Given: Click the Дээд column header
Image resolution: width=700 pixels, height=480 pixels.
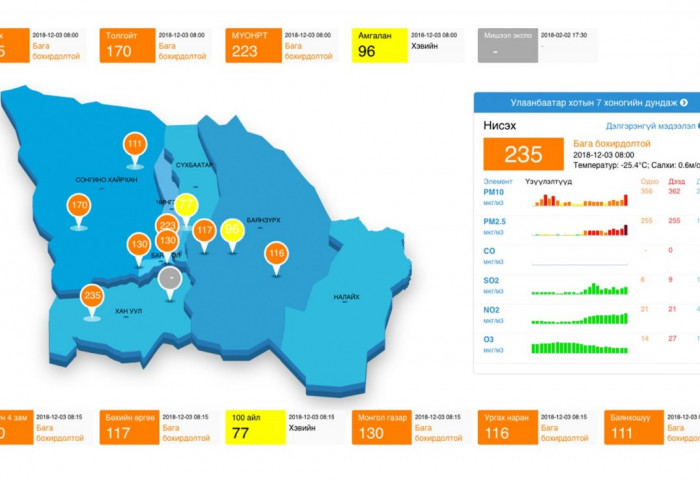Looking at the screenshot, I should [676, 181].
